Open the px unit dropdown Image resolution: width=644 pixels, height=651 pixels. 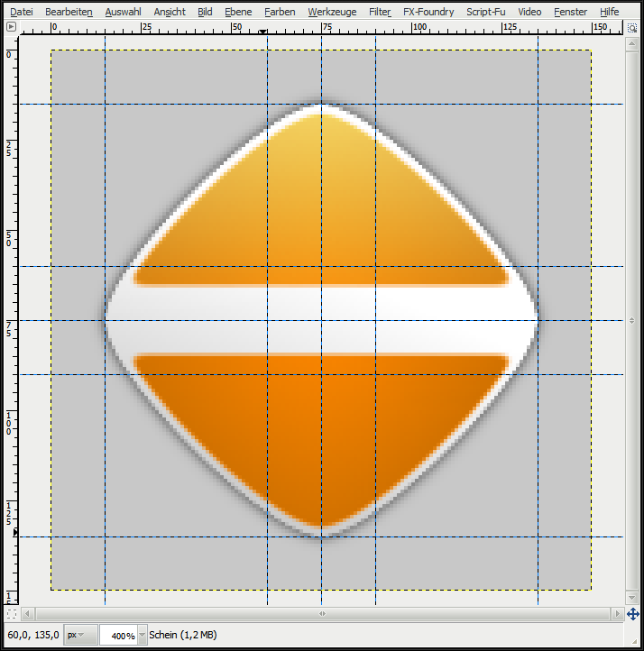click(80, 635)
